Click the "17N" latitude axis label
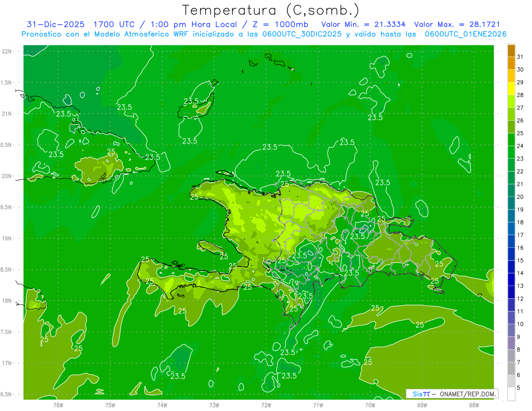532x411 pixels. [x=7, y=363]
